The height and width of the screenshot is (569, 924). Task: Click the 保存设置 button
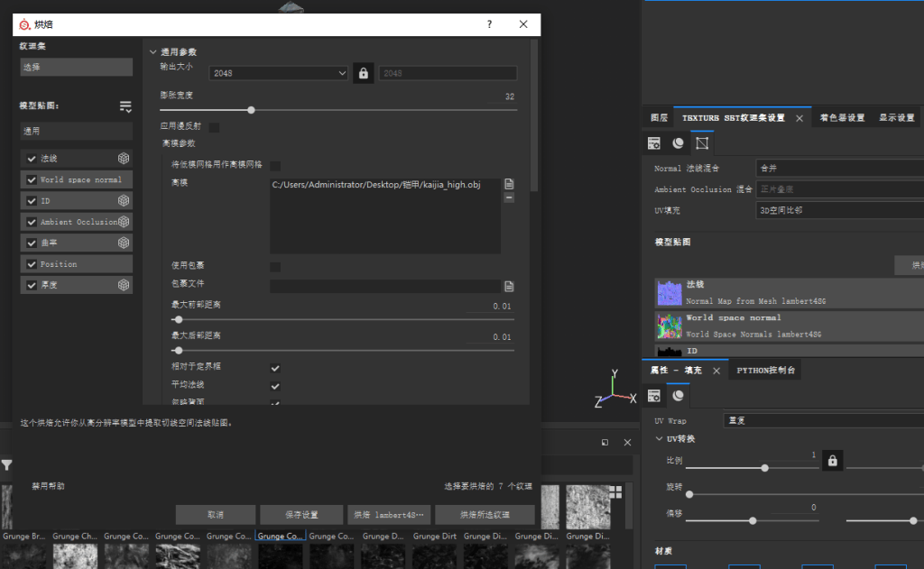tap(301, 515)
